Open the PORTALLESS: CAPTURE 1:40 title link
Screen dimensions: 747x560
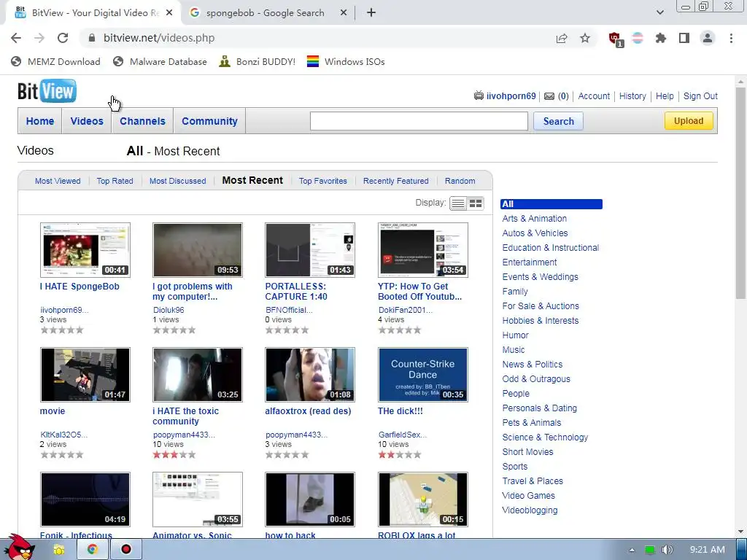(296, 292)
